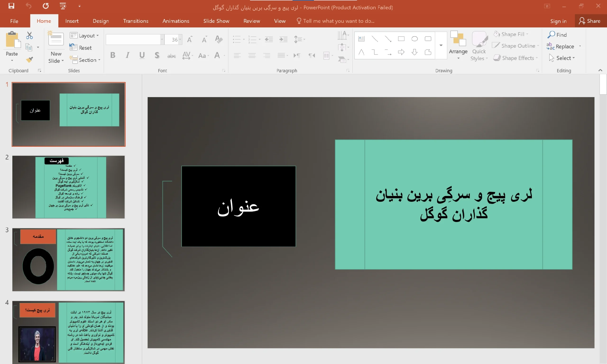Go to the Animations tab
The image size is (607, 364).
[x=176, y=21]
